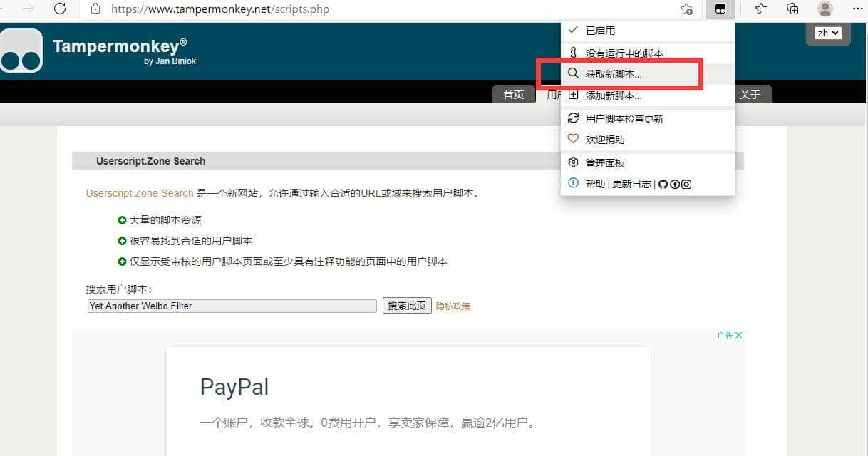Switch to the 首页 tab
Screen dimensions: 868x456
click(x=514, y=95)
